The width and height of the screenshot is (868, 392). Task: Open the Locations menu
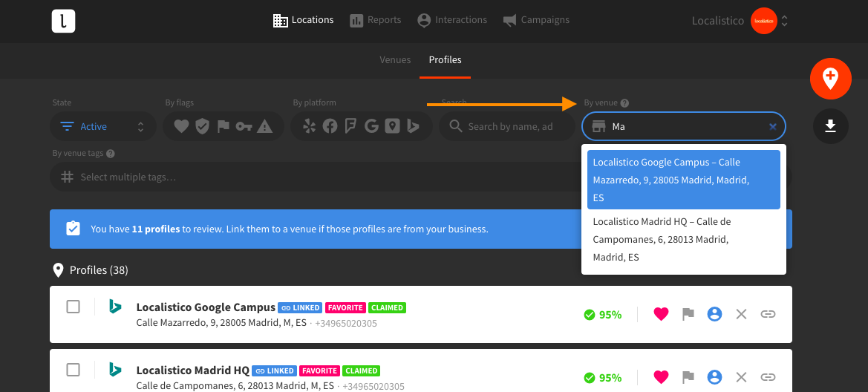[304, 20]
